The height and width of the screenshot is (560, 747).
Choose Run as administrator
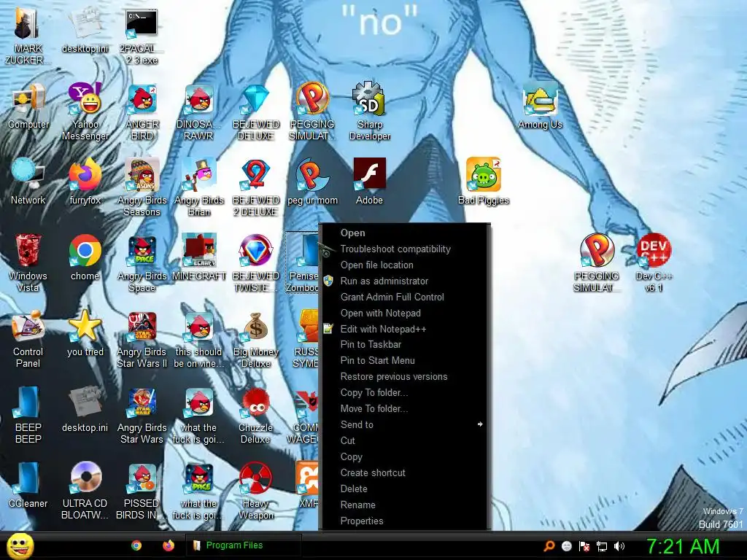click(404, 281)
